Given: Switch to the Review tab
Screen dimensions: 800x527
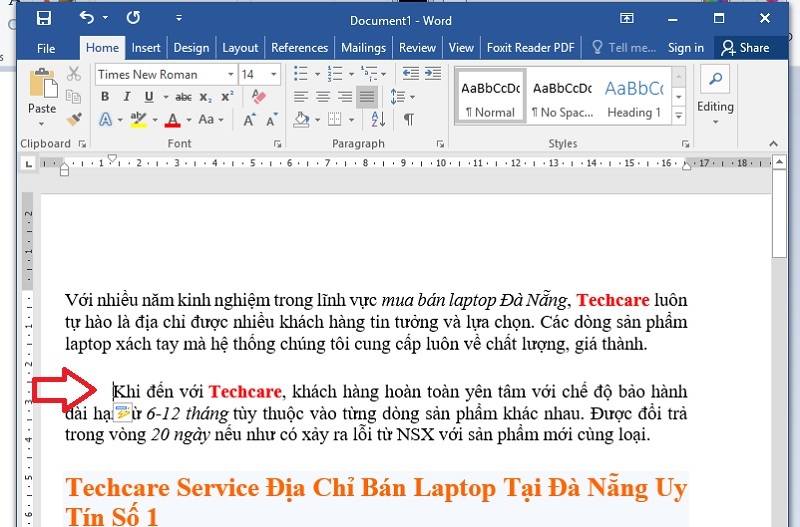Looking at the screenshot, I should point(417,48).
